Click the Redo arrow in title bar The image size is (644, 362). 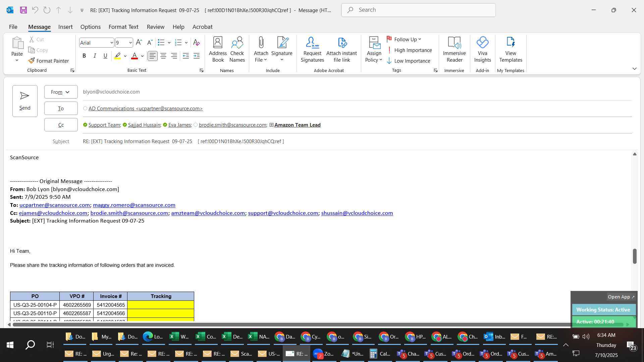tap(47, 10)
